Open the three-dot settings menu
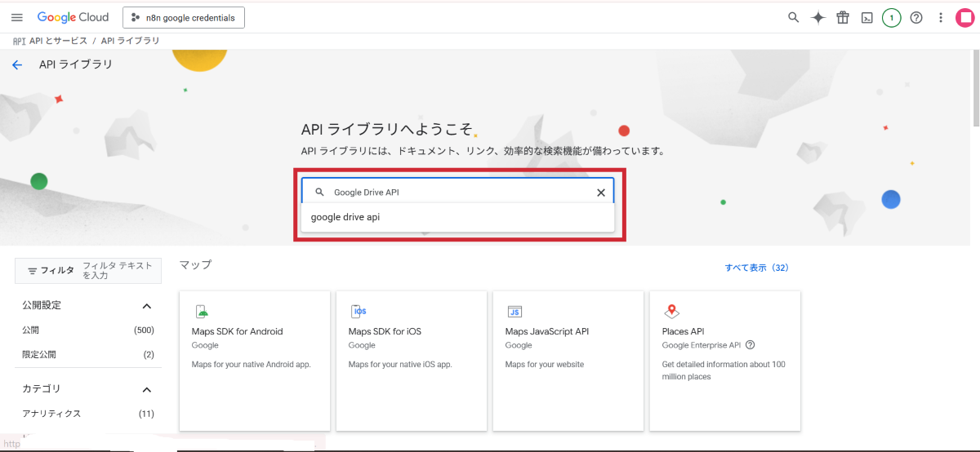980x452 pixels. point(941,17)
